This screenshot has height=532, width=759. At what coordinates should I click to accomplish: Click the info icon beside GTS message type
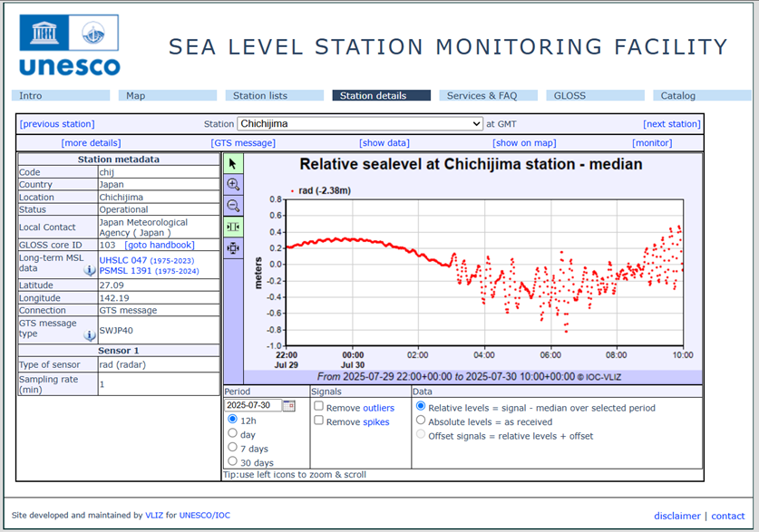pos(88,335)
